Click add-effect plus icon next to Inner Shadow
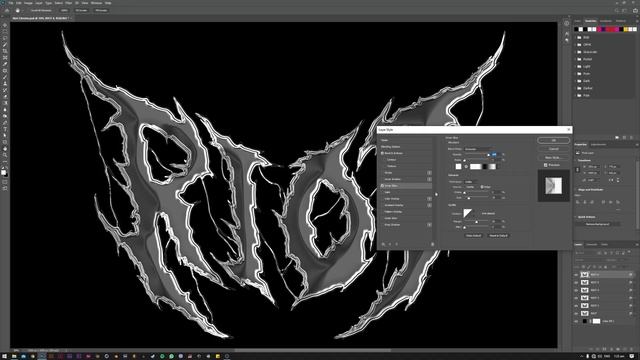 tap(429, 179)
